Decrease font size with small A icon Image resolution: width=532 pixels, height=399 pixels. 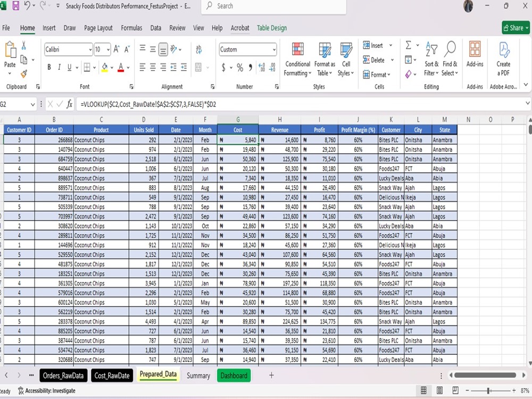[x=127, y=49]
